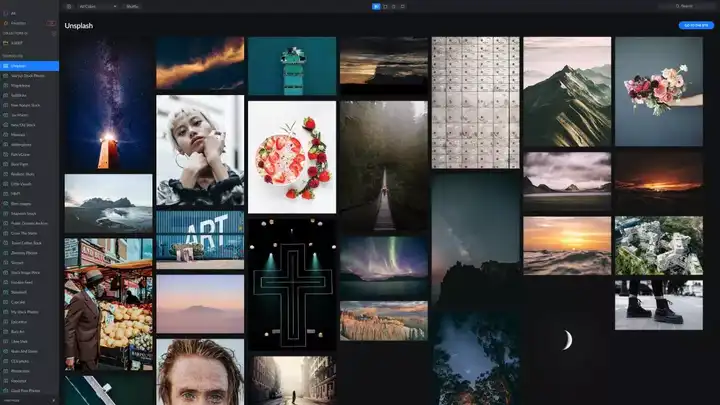The image size is (720, 405).
Task: Open the Realistic Shots source
Action: (x=29, y=174)
